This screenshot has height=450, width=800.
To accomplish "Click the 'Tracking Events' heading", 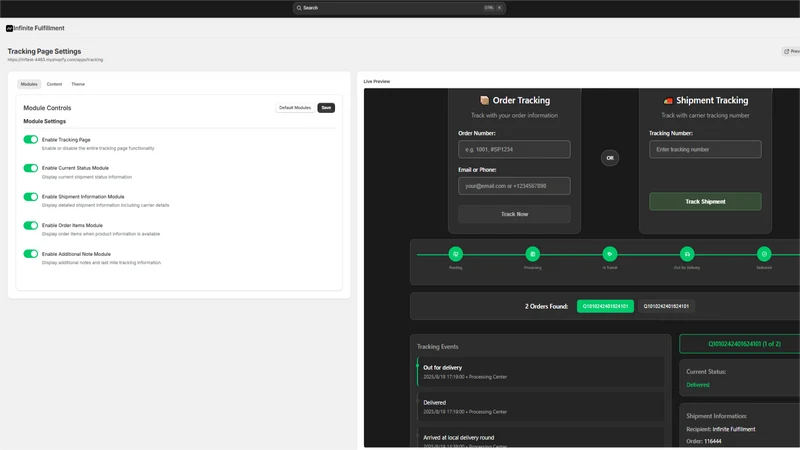I will click(437, 346).
